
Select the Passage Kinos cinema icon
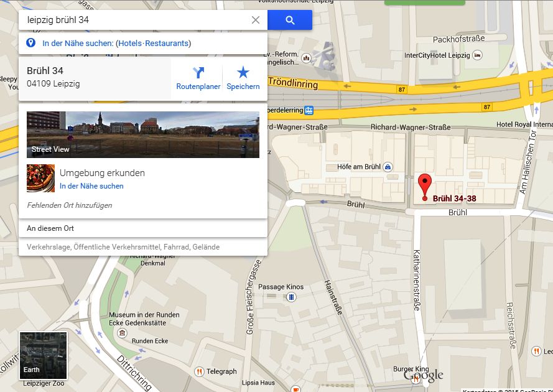(291, 297)
